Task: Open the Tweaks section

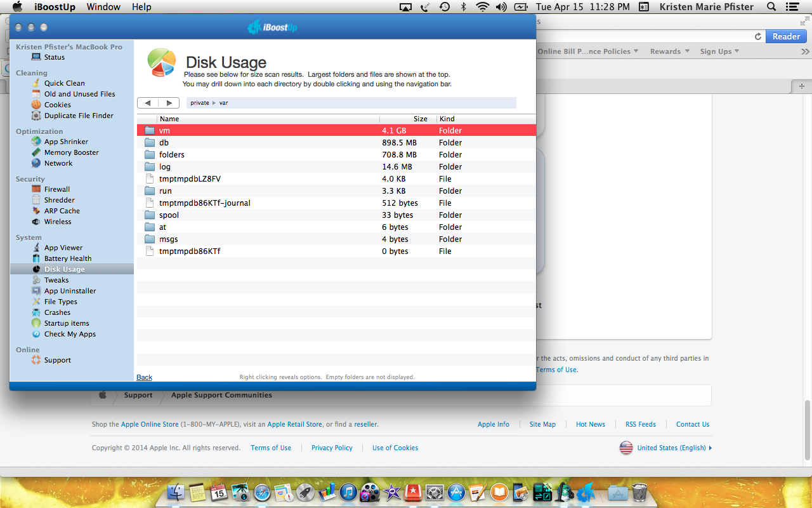Action: tap(56, 280)
